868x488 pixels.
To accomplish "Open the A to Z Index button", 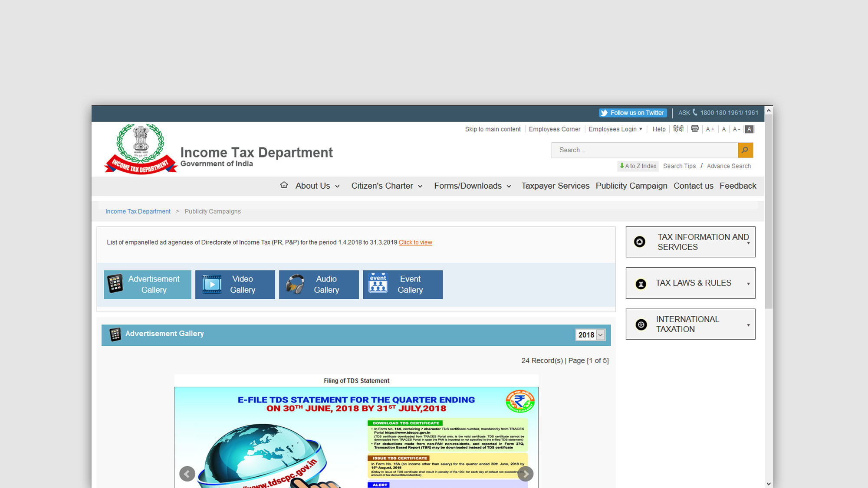I will 638,166.
